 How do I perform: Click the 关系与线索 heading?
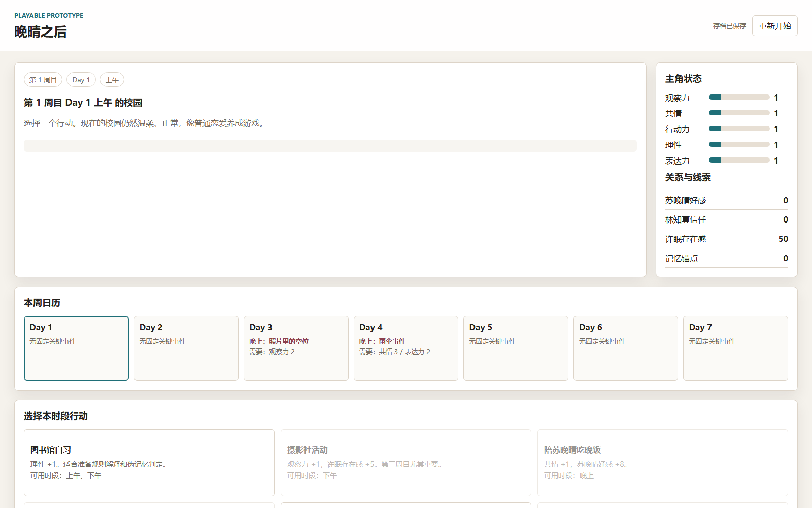tap(688, 177)
